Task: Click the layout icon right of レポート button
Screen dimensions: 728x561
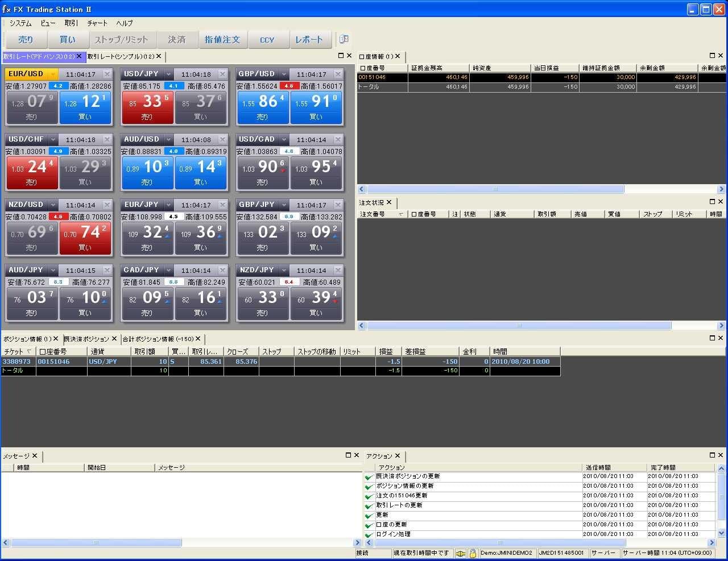Action: tap(344, 39)
